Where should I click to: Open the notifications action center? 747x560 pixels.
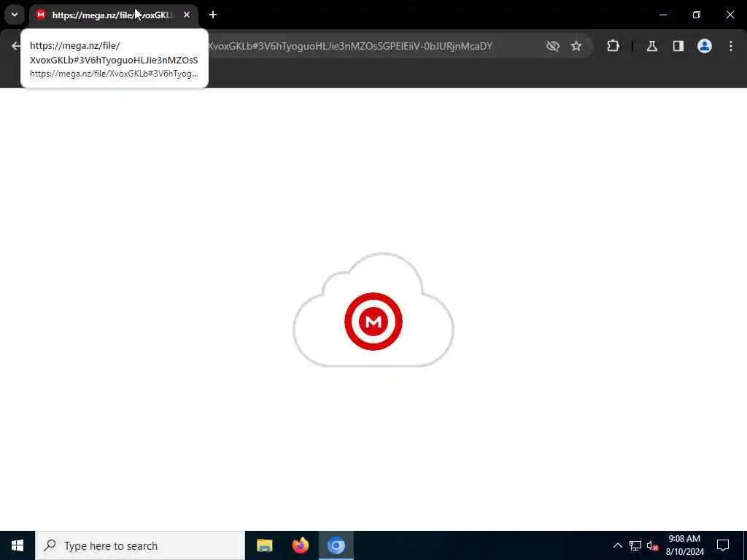click(723, 545)
